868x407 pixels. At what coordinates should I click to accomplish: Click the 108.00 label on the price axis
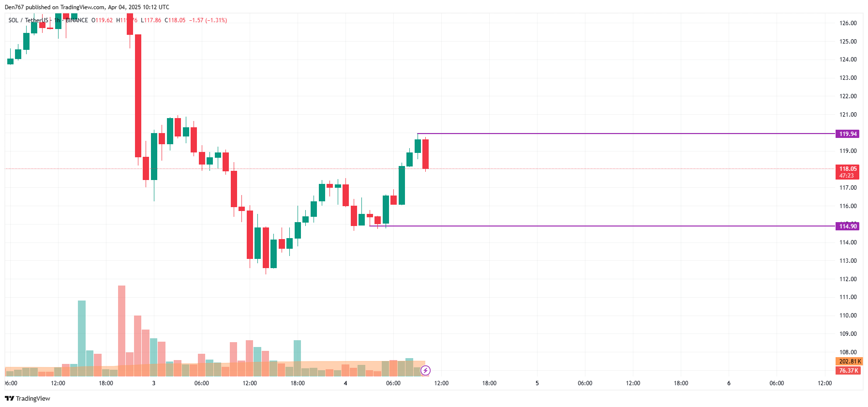pyautogui.click(x=848, y=352)
